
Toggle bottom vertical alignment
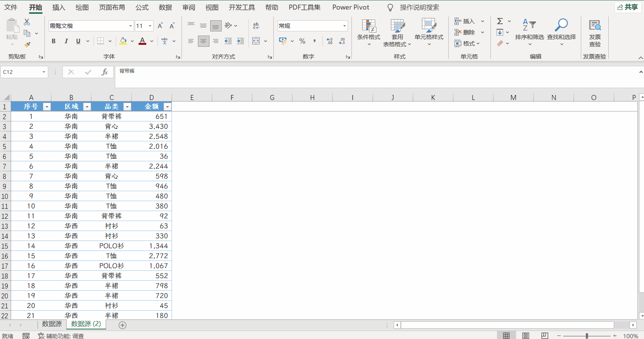[216, 26]
